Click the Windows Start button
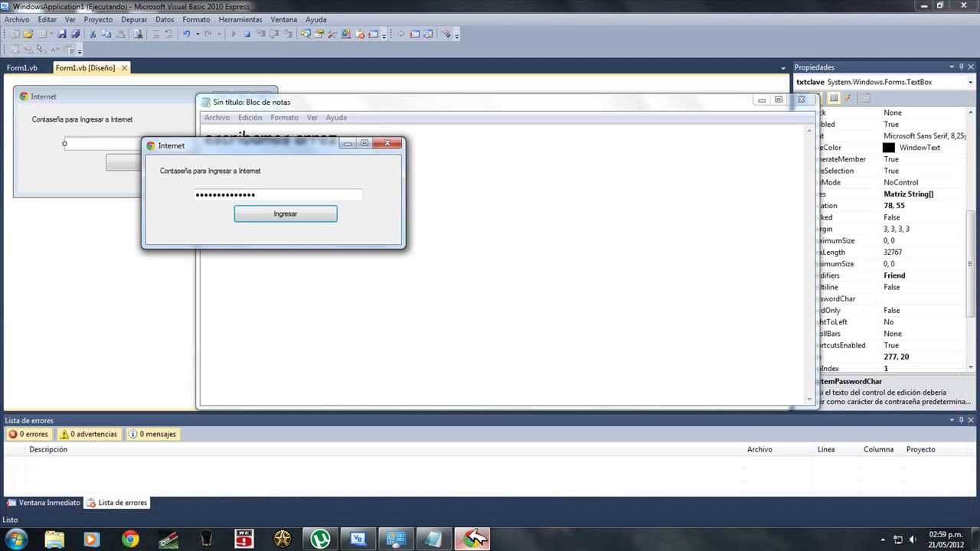Image resolution: width=980 pixels, height=551 pixels. [x=16, y=539]
